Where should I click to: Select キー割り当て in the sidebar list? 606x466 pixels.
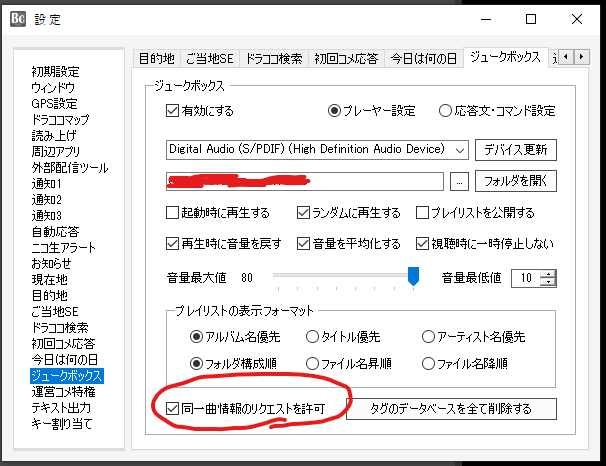click(61, 424)
